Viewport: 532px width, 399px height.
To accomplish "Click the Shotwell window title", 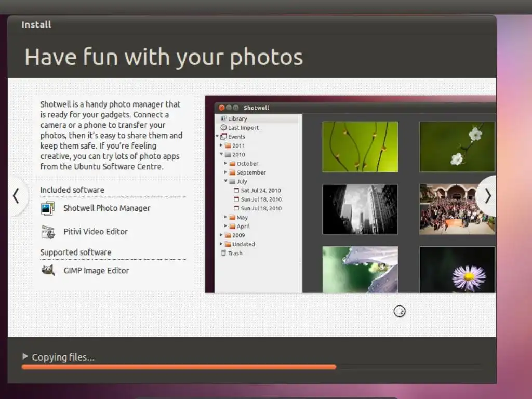I will pos(256,108).
